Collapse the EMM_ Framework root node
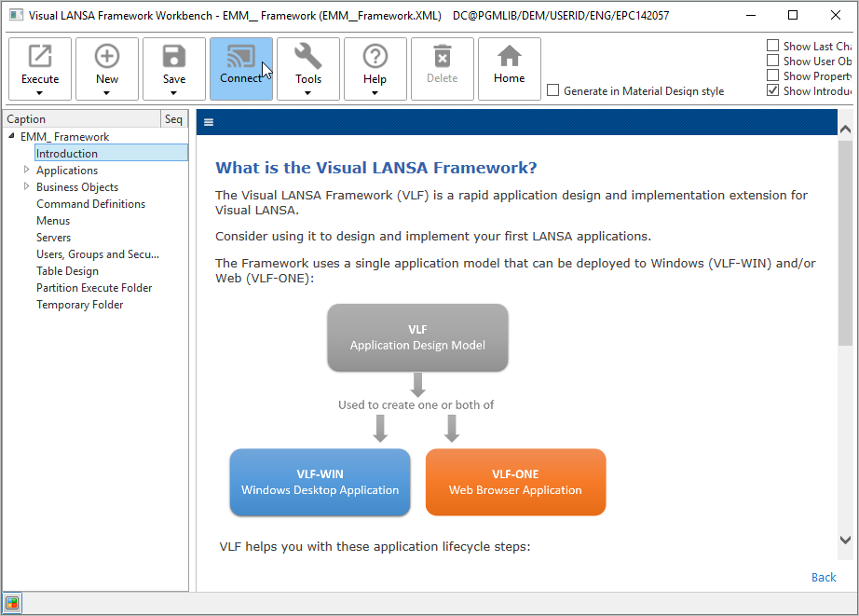The width and height of the screenshot is (859, 616). (11, 136)
